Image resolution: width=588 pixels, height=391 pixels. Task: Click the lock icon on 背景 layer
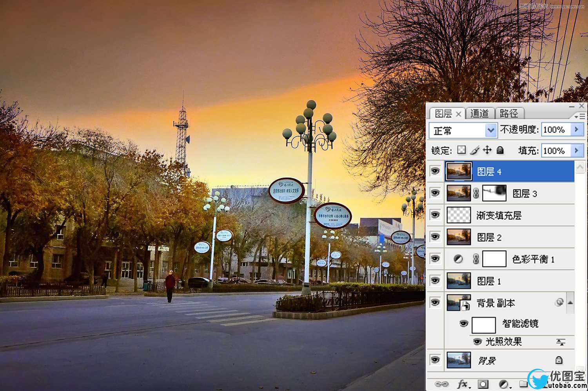[559, 360]
